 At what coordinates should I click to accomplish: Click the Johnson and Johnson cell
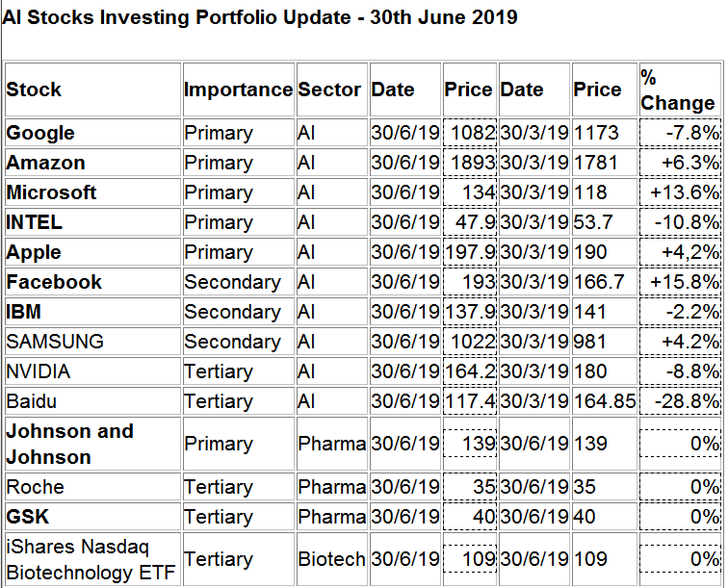click(x=69, y=444)
